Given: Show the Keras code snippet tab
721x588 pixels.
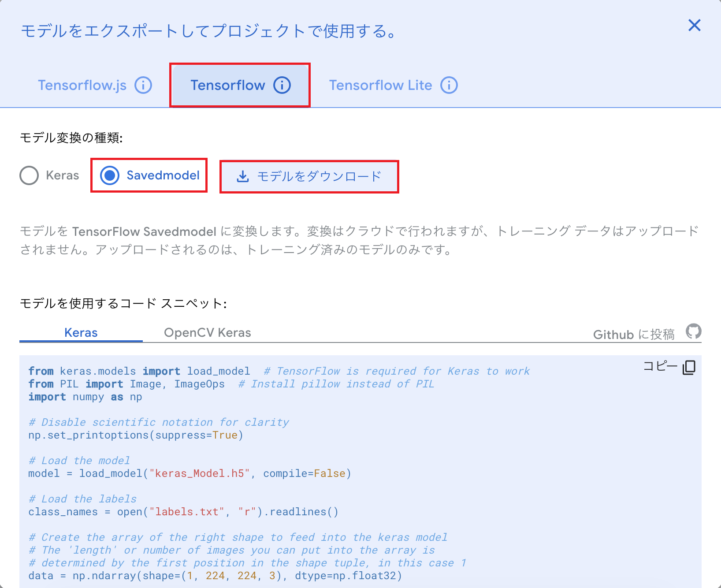Looking at the screenshot, I should (81, 333).
